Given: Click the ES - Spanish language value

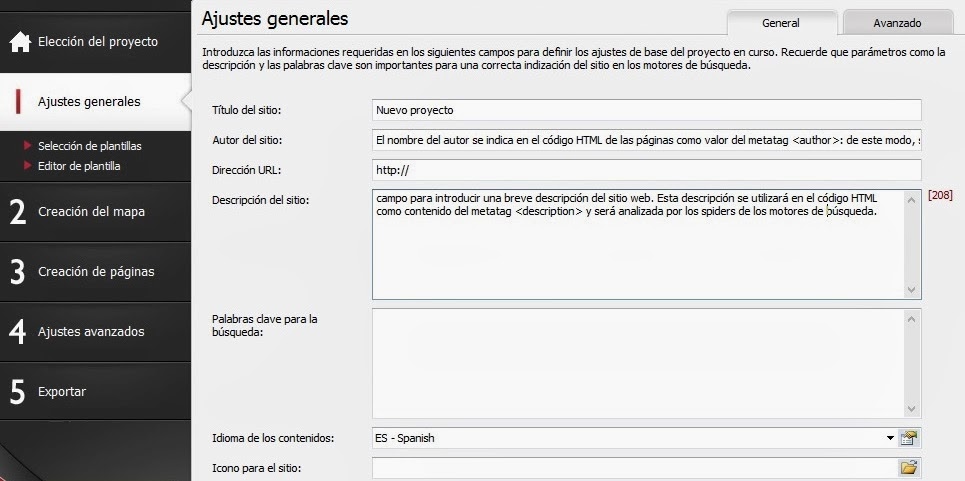Looking at the screenshot, I should point(405,439).
